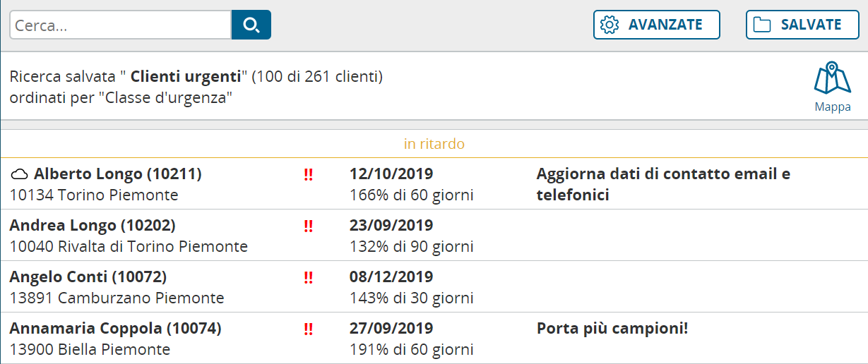Click cloud icon beside Alberto Longo
Screen dimensions: 868x364
[20, 174]
